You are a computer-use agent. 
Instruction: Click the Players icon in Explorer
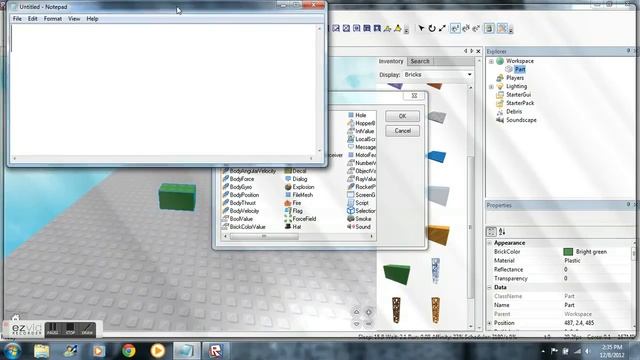pyautogui.click(x=500, y=78)
